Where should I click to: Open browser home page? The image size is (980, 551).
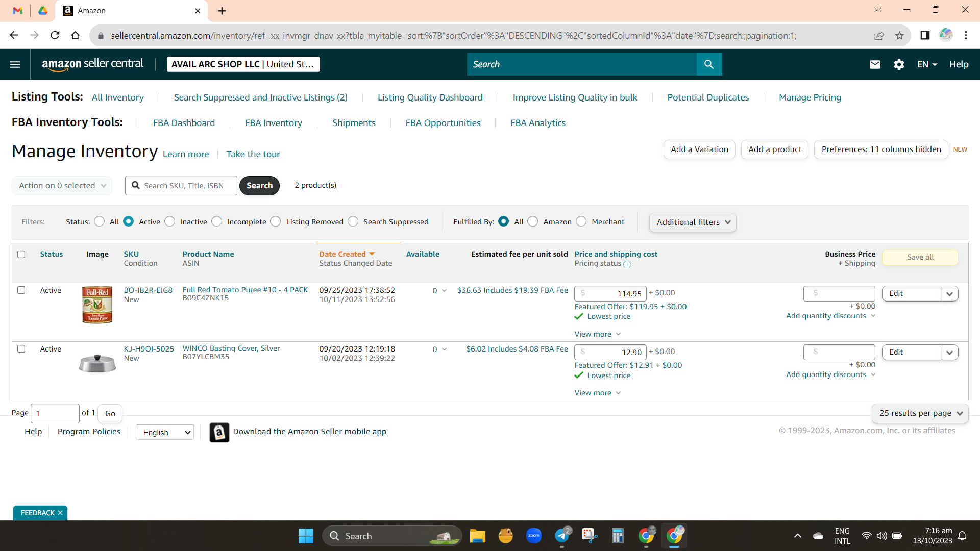coord(76,35)
